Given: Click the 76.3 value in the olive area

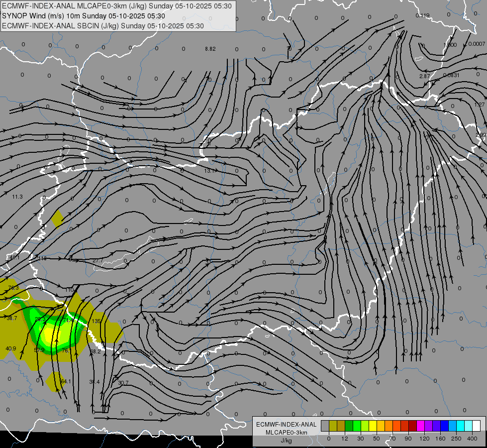Looking at the screenshot, I should click(13, 288).
